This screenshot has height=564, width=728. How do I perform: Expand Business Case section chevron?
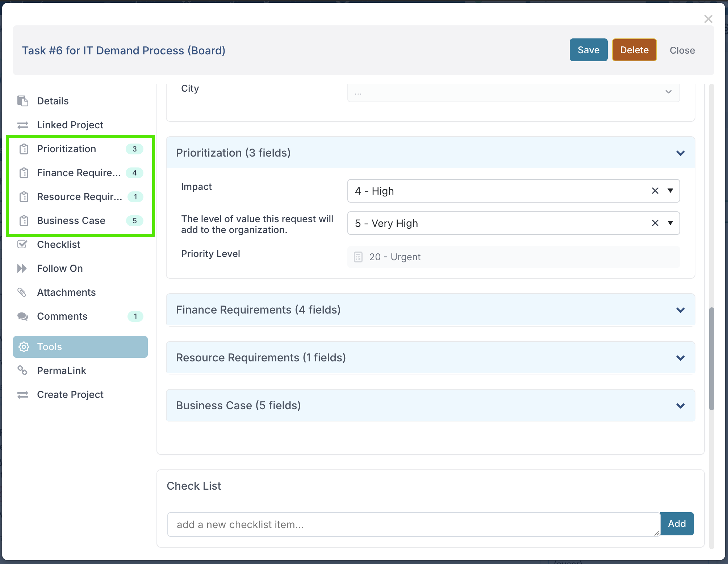[x=680, y=406]
